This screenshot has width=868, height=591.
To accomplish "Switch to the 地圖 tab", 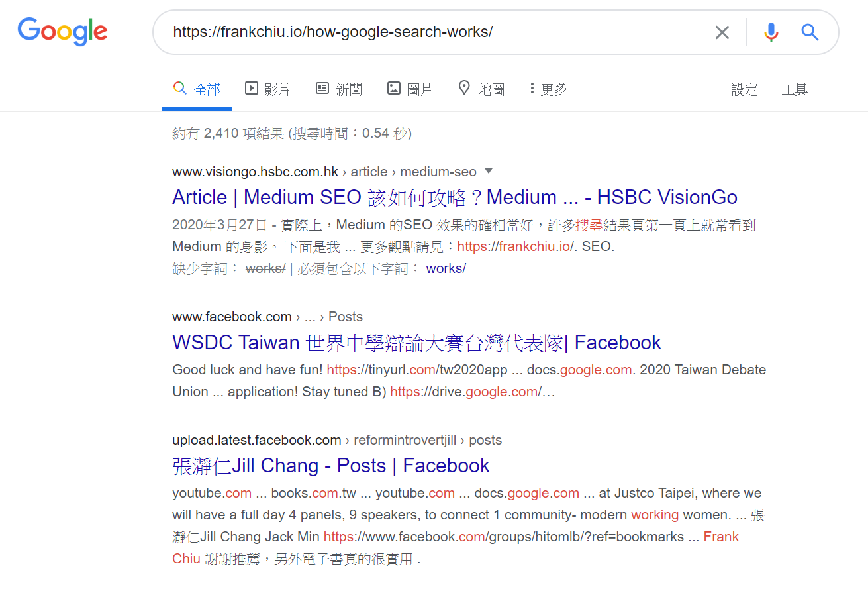I will 481,89.
